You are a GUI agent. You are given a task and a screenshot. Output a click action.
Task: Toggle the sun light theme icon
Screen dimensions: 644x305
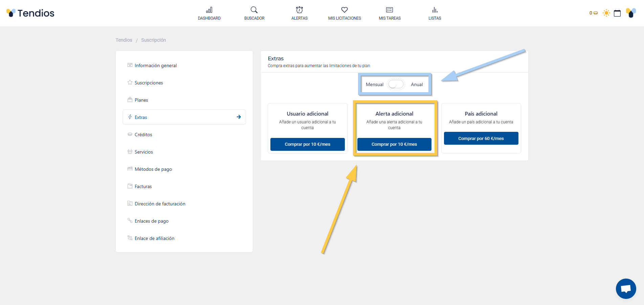(x=606, y=13)
